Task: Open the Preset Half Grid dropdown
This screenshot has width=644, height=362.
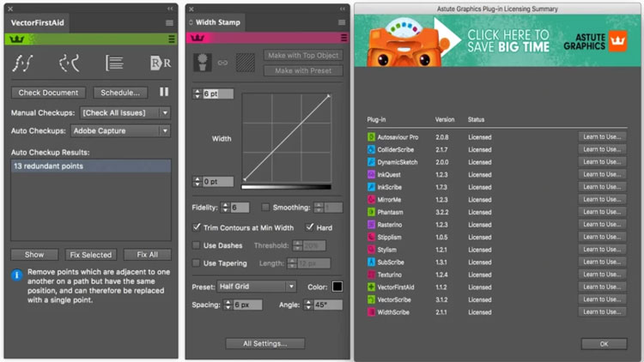Action: click(256, 287)
